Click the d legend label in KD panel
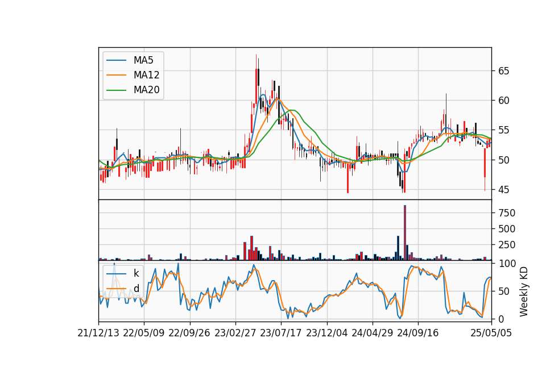This screenshot has width=546, height=392. pyautogui.click(x=136, y=289)
